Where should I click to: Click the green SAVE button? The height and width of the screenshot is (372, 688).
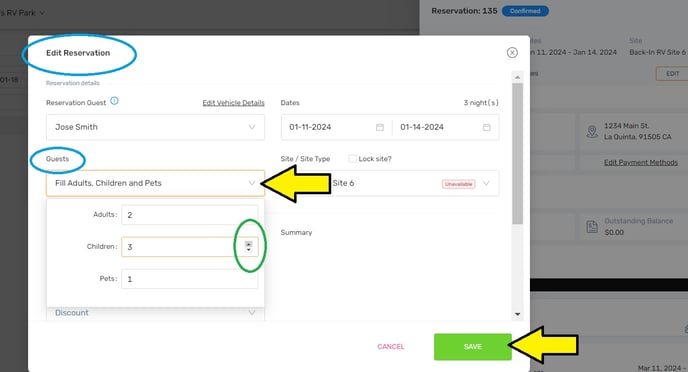point(473,347)
